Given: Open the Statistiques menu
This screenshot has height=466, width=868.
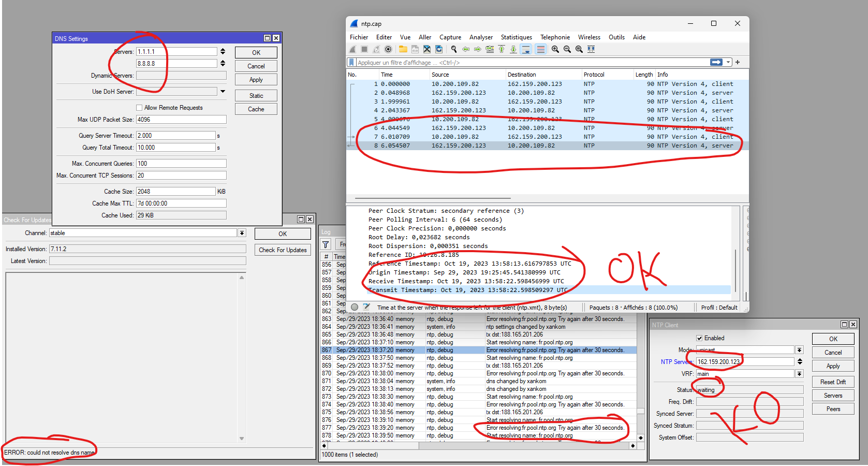Looking at the screenshot, I should tap(516, 37).
